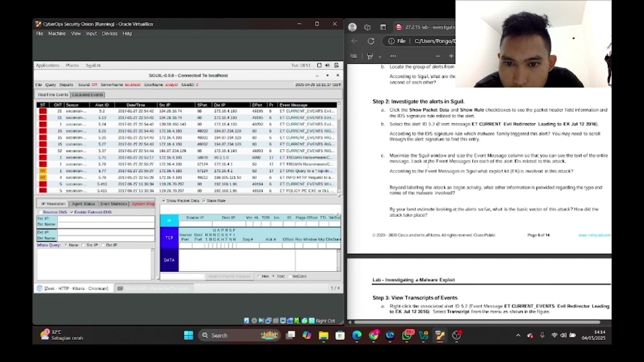Click the power icon in Security Onion panel

coord(337,65)
